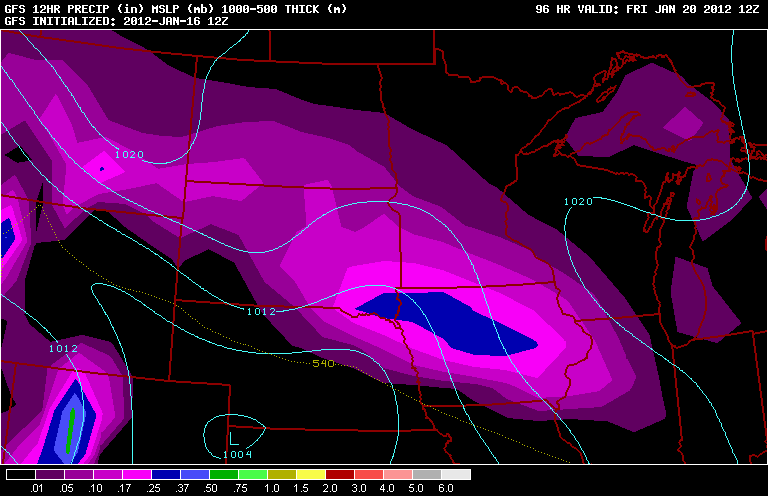Select the '.50' legend value
Image resolution: width=768 pixels, height=496 pixels.
211,489
